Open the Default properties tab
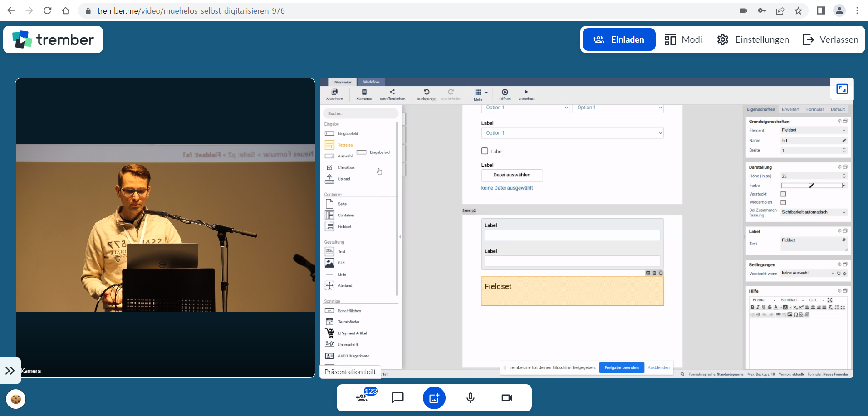This screenshot has height=416, width=868. [838, 109]
